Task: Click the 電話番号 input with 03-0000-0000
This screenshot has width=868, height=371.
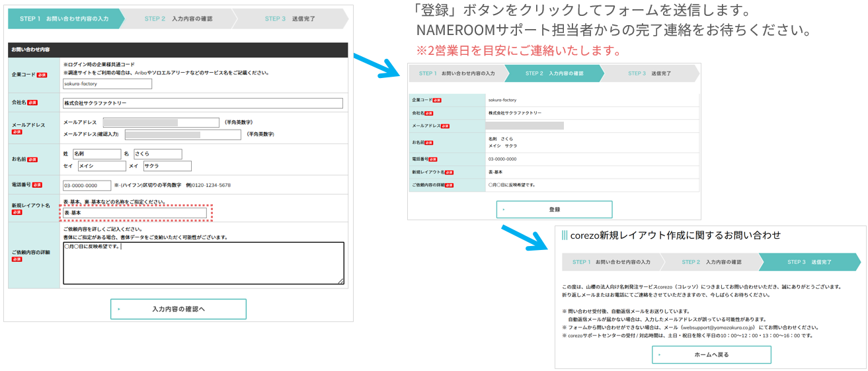Action: 87,185
